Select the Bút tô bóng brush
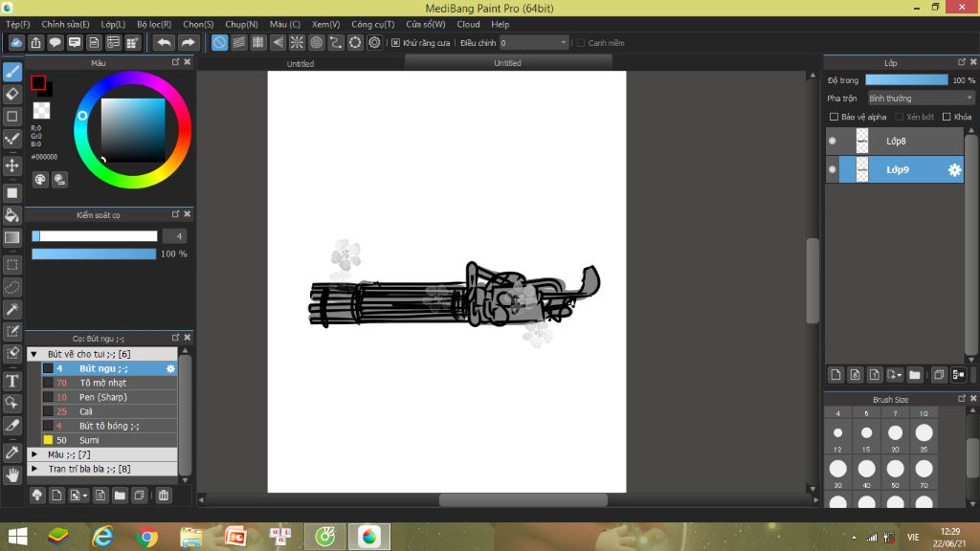Screen dimensions: 980x551 click(109, 426)
